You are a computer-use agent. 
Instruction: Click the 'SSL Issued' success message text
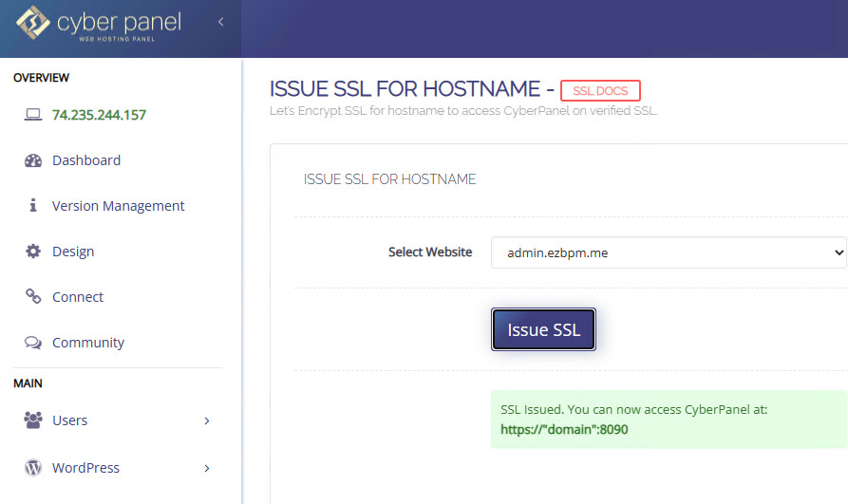633,409
